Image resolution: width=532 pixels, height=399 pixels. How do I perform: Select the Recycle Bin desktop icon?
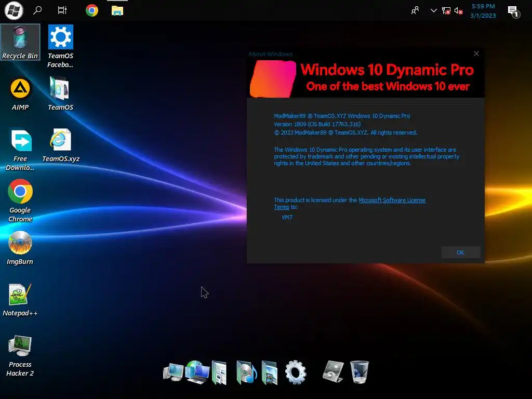pos(20,42)
